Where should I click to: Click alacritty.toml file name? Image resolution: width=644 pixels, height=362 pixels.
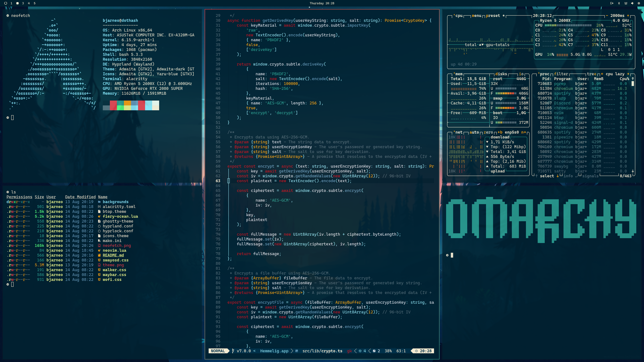click(x=119, y=207)
